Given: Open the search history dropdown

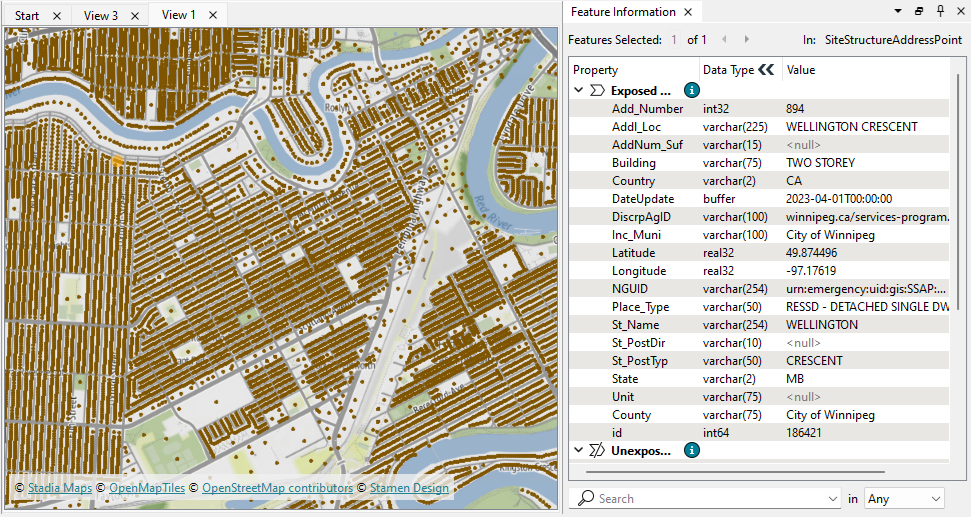Looking at the screenshot, I should click(833, 498).
